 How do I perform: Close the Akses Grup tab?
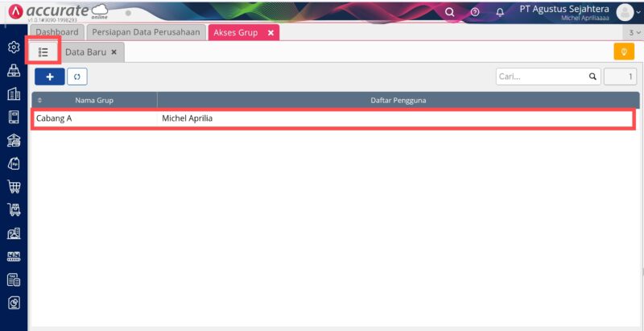click(270, 33)
